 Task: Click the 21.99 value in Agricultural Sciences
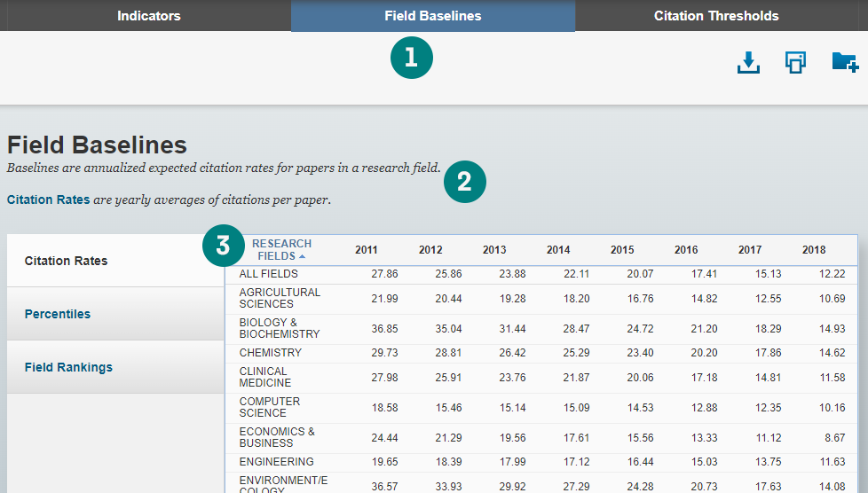pyautogui.click(x=384, y=298)
